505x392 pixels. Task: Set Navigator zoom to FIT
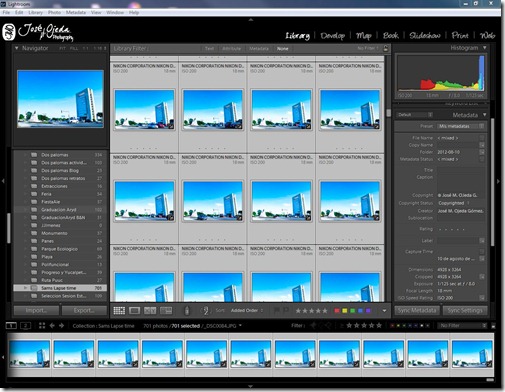pos(62,48)
